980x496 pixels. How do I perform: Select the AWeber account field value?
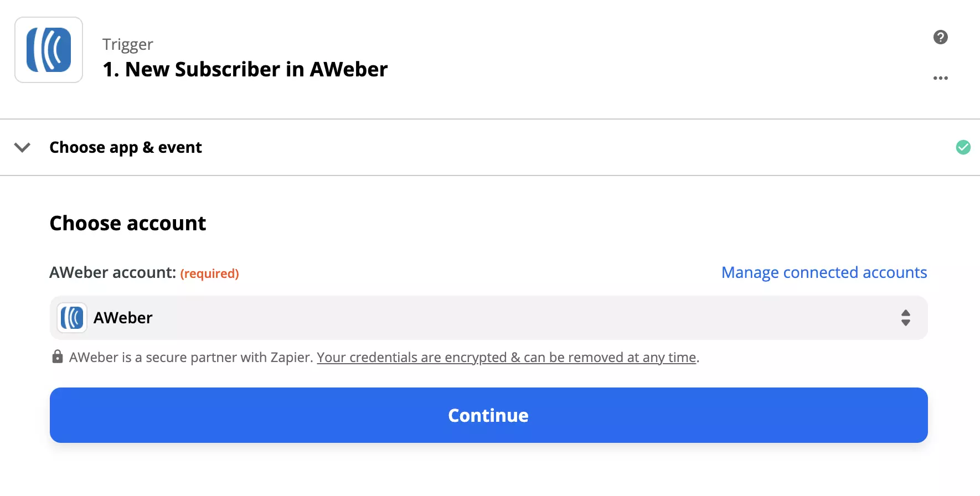123,318
